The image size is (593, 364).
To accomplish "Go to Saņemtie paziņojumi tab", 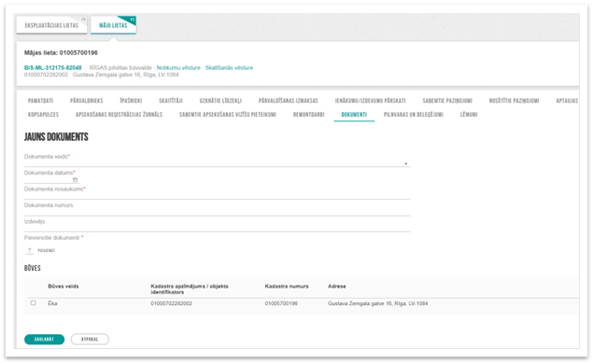I will 447,101.
